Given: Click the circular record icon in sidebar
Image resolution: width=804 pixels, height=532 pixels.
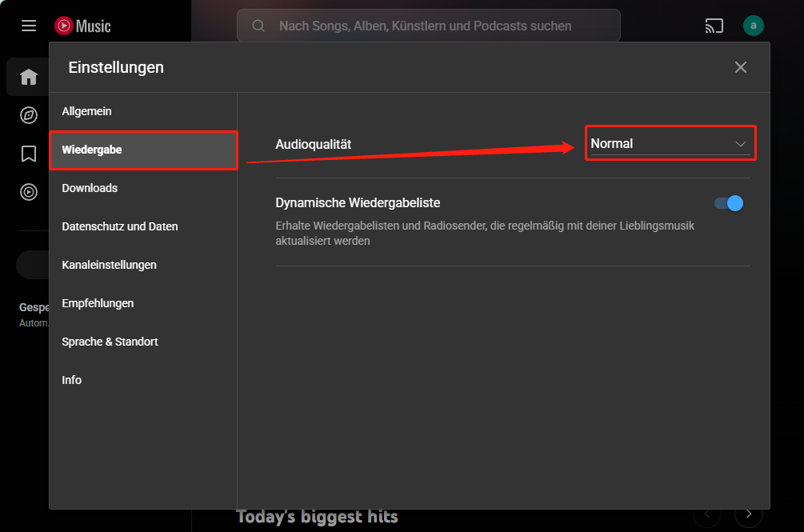Looking at the screenshot, I should tap(28, 192).
